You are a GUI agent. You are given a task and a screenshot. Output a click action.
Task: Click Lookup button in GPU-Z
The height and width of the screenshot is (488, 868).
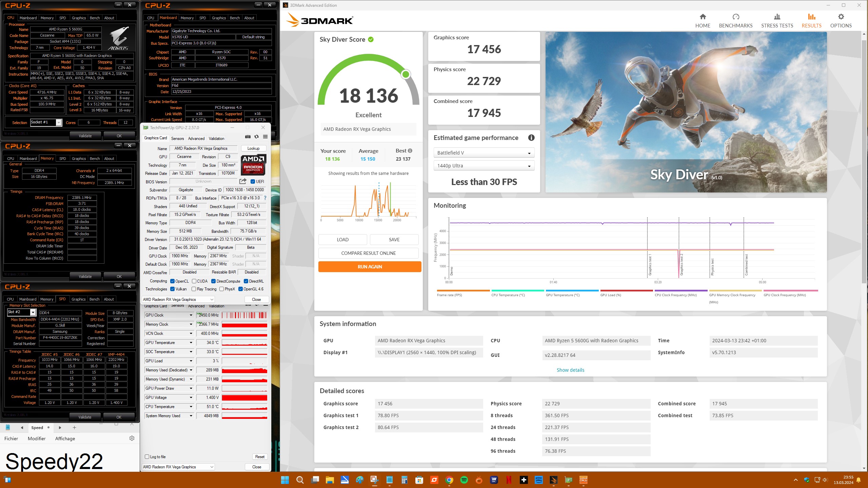(x=253, y=148)
